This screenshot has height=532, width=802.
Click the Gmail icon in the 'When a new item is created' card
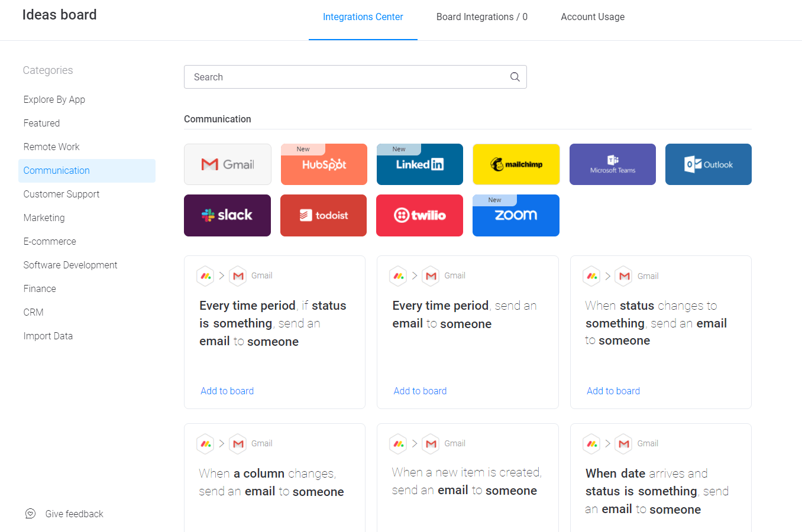pyautogui.click(x=431, y=443)
